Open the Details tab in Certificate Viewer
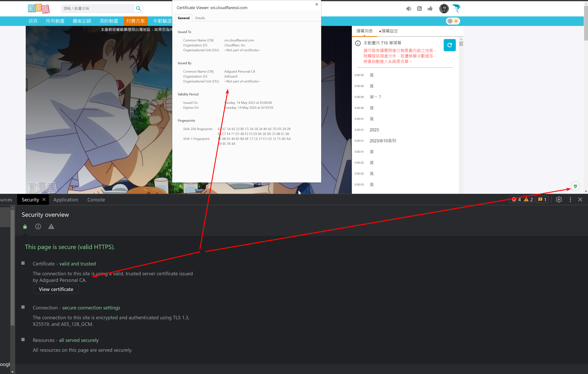Image resolution: width=588 pixels, height=374 pixels. 200,18
